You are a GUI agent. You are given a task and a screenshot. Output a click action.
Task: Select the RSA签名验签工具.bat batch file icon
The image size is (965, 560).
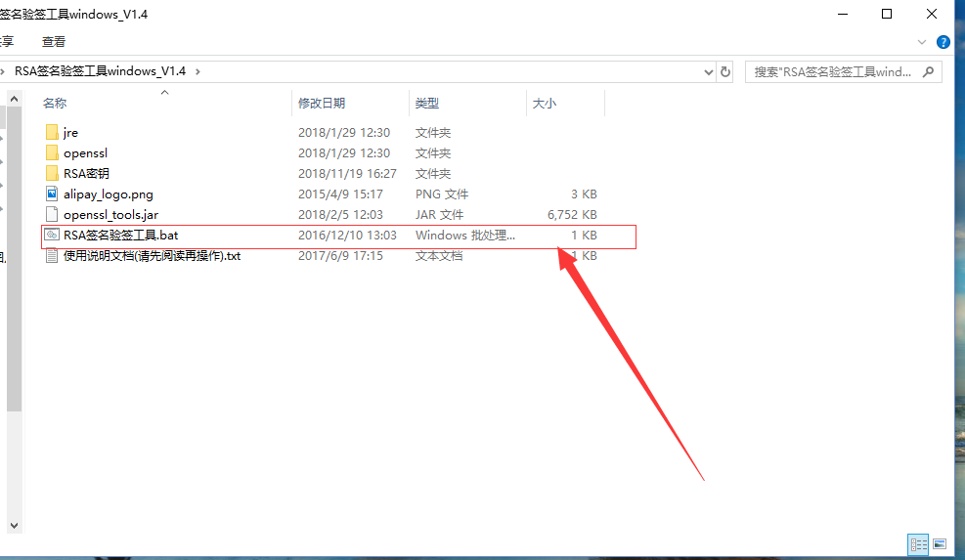click(52, 236)
